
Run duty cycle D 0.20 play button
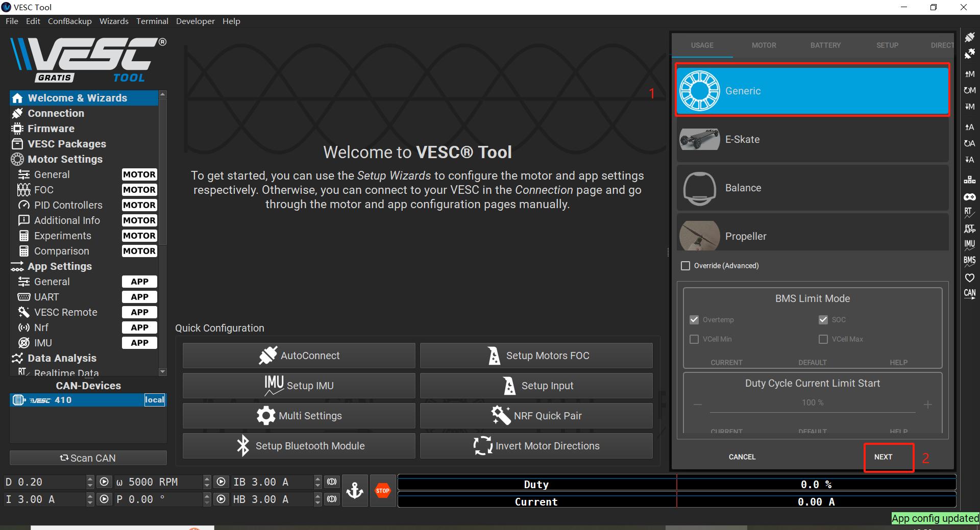104,482
